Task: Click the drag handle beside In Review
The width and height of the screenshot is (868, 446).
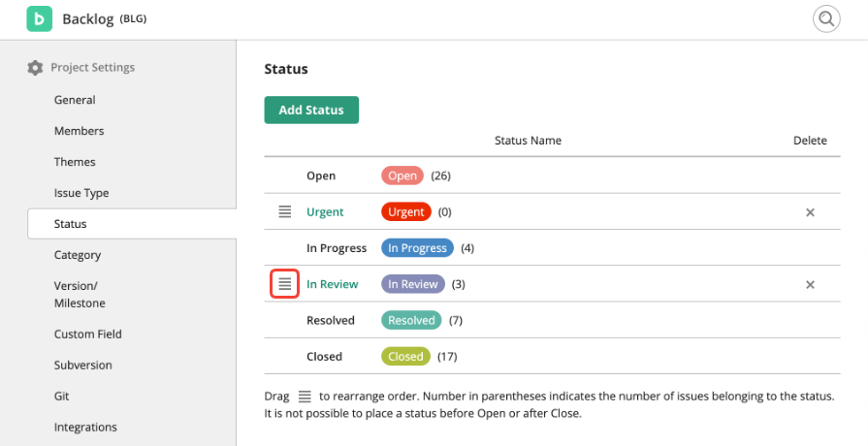Action: 285,284
